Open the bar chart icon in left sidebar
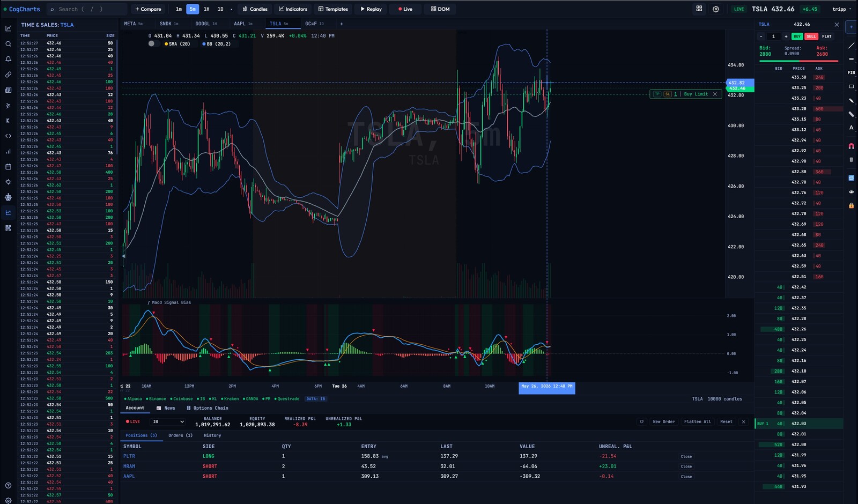Viewport: 858px width, 504px height. [x=8, y=151]
